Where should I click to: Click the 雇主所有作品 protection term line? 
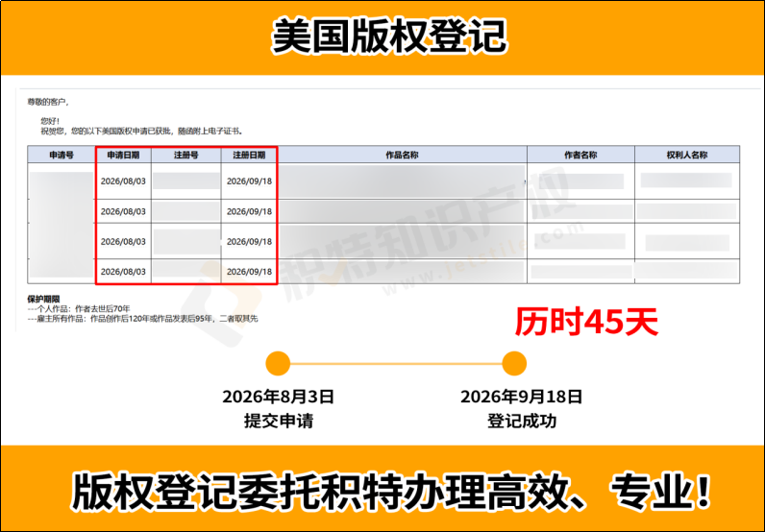(x=142, y=319)
